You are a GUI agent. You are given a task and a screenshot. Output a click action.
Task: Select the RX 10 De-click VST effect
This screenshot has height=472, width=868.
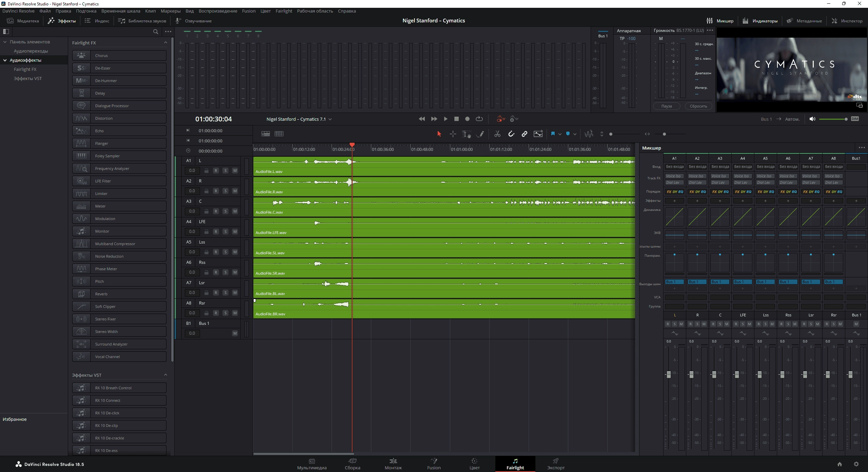point(119,413)
